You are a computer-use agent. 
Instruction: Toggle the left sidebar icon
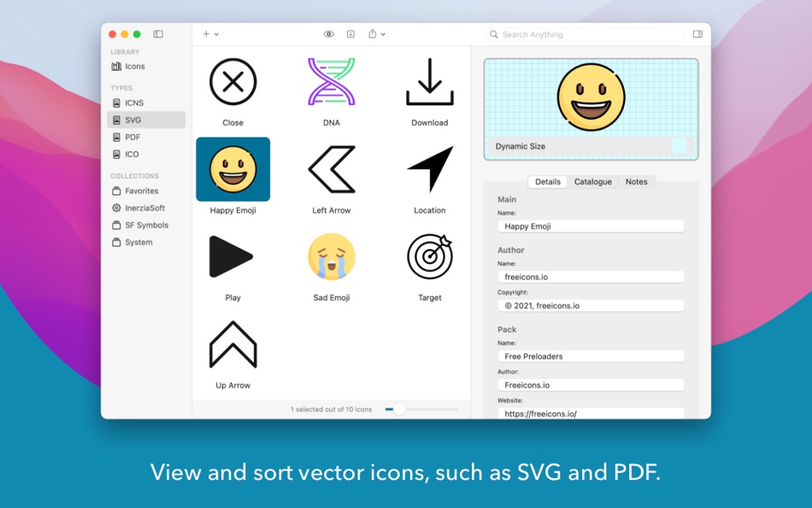(x=158, y=34)
